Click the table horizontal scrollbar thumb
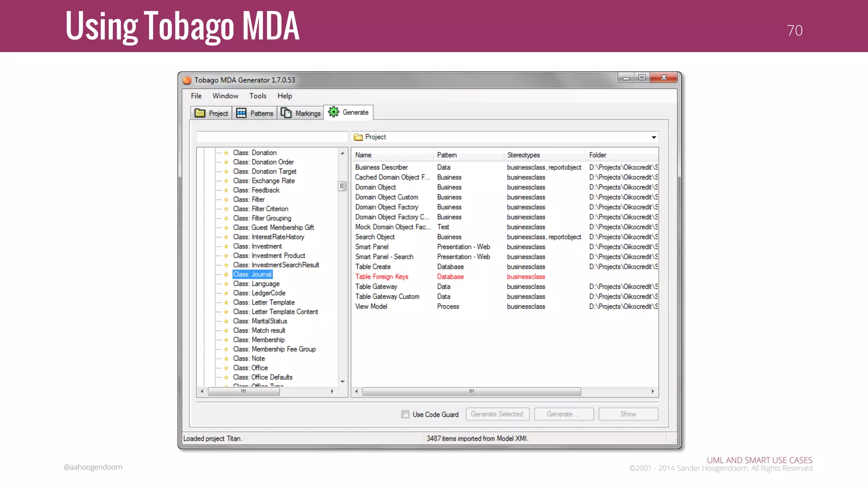This screenshot has width=868, height=488. tap(472, 392)
